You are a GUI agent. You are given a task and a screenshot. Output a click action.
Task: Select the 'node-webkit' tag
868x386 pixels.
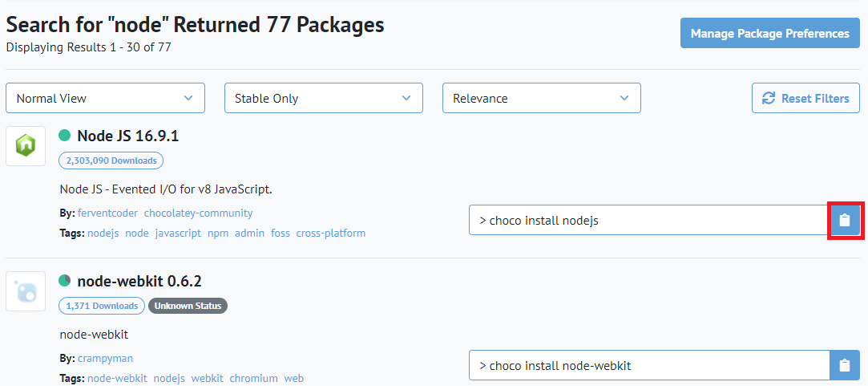click(117, 378)
